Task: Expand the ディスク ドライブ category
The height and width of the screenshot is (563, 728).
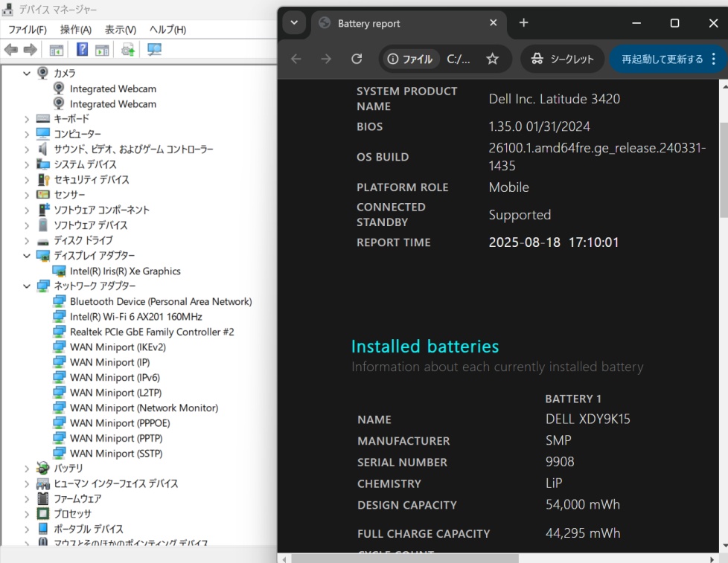Action: 27,240
